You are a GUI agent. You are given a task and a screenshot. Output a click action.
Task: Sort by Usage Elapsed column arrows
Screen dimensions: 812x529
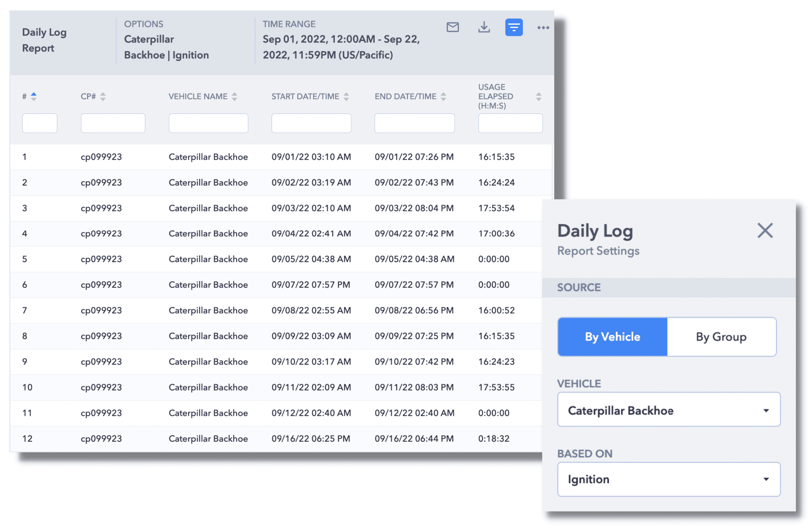coord(539,96)
